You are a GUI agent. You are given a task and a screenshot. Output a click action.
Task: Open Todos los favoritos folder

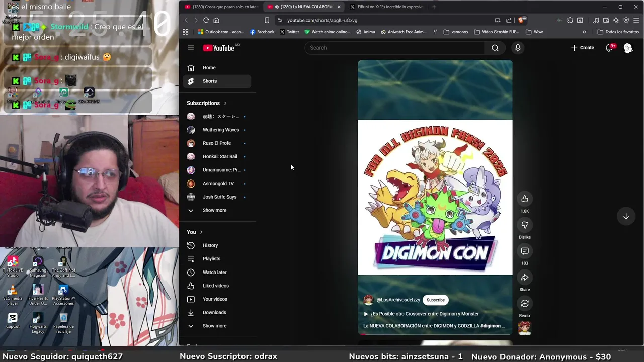click(x=618, y=32)
